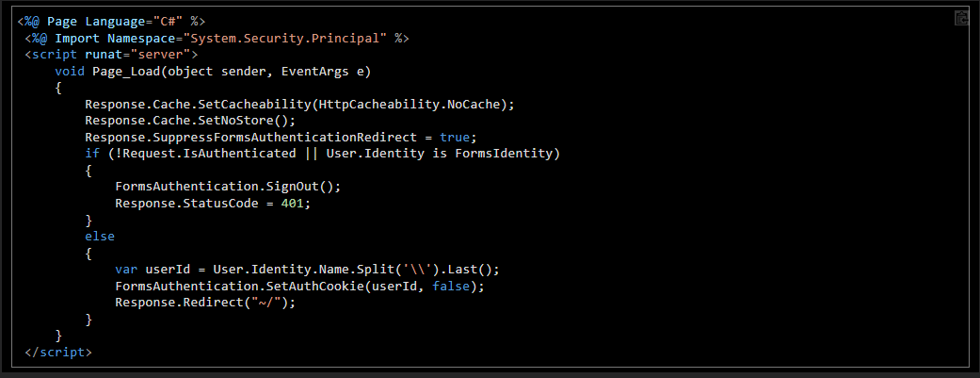This screenshot has width=980, height=378.
Task: Click the Response.Cache.SetNoStore() line
Action: pos(189,121)
